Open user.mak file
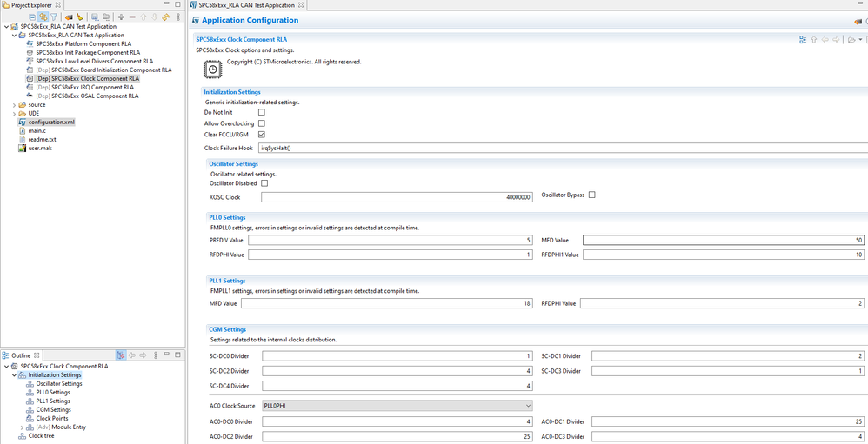Screen dimensions: 868x444 tap(40, 149)
